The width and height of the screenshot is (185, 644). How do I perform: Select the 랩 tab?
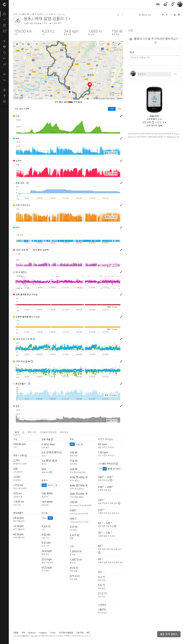(x=23, y=432)
